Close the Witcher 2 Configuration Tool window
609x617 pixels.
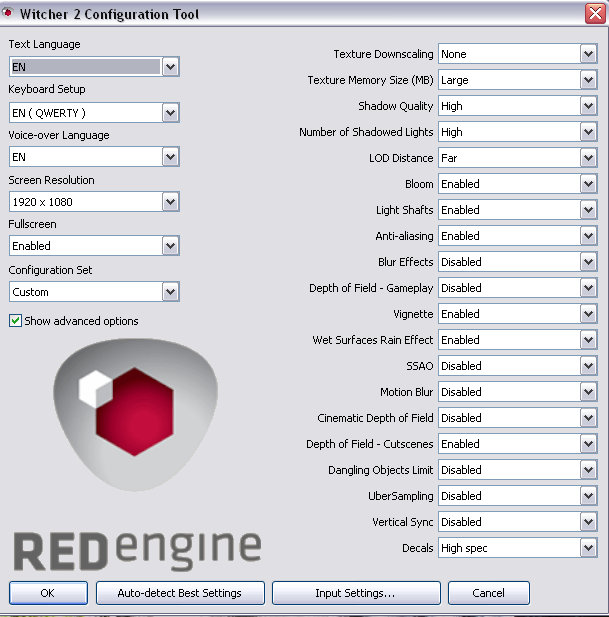[595, 13]
